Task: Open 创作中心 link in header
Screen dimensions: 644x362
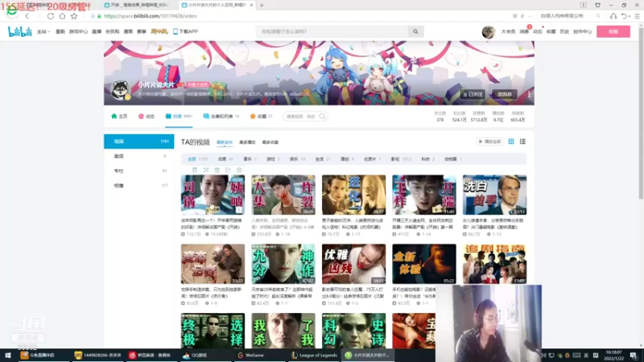Action: pos(582,31)
